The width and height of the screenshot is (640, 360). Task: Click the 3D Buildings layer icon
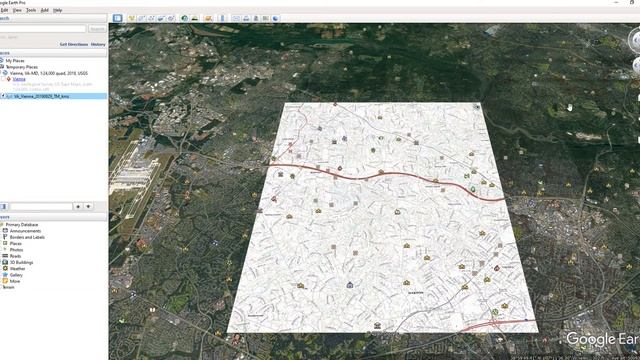click(5, 262)
